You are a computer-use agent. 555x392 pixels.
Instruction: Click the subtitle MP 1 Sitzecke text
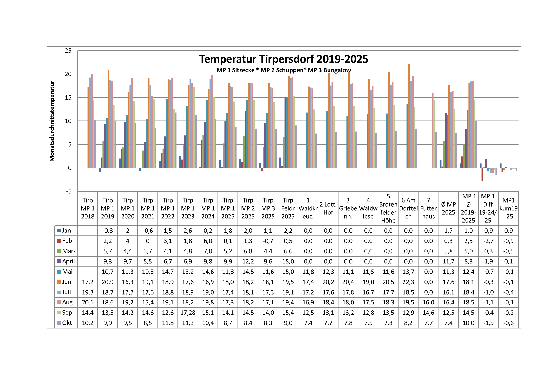click(235, 70)
